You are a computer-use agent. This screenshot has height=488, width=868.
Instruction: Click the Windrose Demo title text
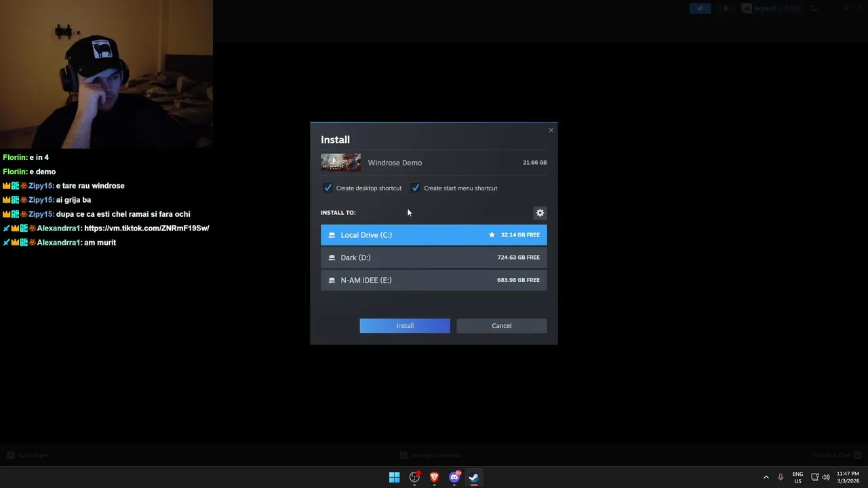click(395, 163)
